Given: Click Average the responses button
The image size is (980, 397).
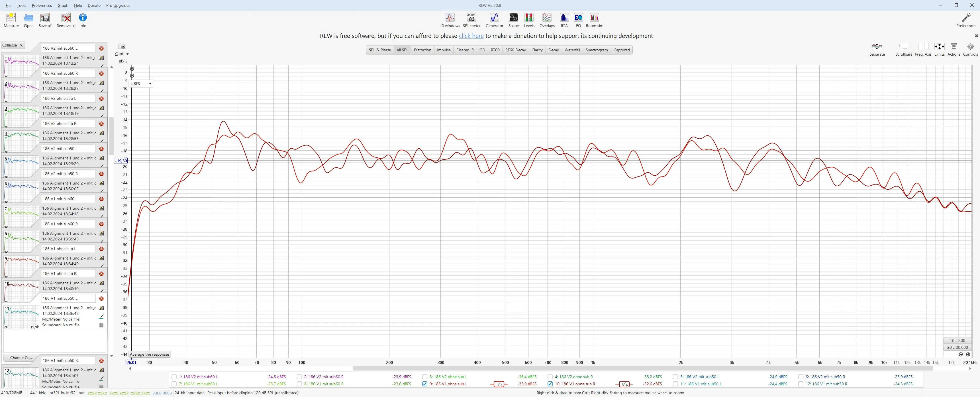Looking at the screenshot, I should pyautogui.click(x=150, y=354).
